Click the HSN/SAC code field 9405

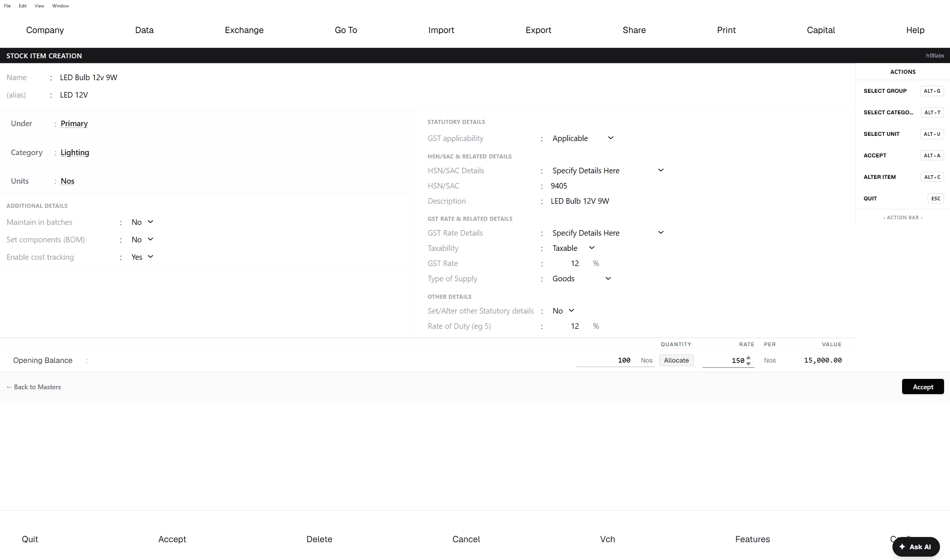pyautogui.click(x=559, y=186)
